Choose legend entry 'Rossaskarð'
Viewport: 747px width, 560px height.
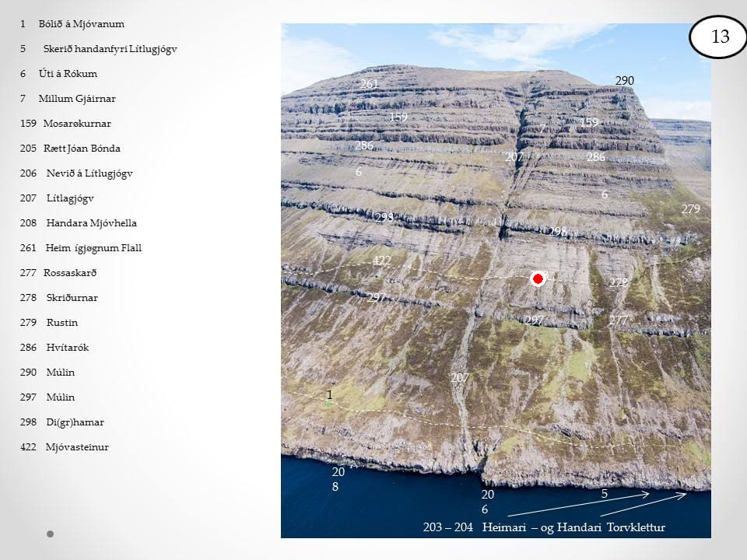point(70,273)
